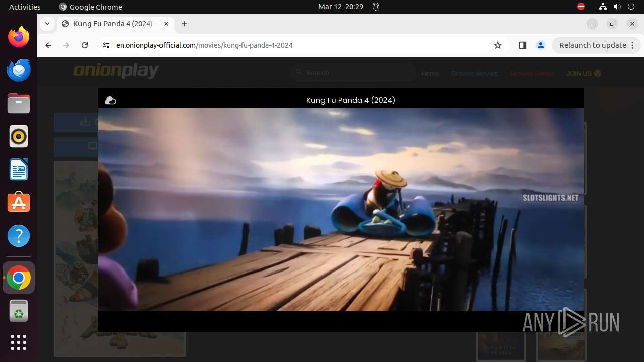Close the Kung Fu Panda 4 tab
The width and height of the screenshot is (644, 362).
[166, 24]
